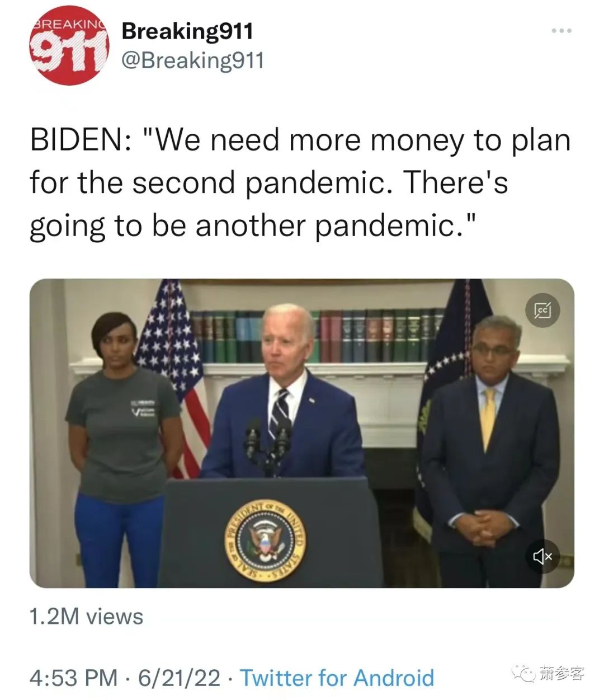The image size is (604, 700).
Task: Select the tweet text quoting Biden
Action: 300,183
